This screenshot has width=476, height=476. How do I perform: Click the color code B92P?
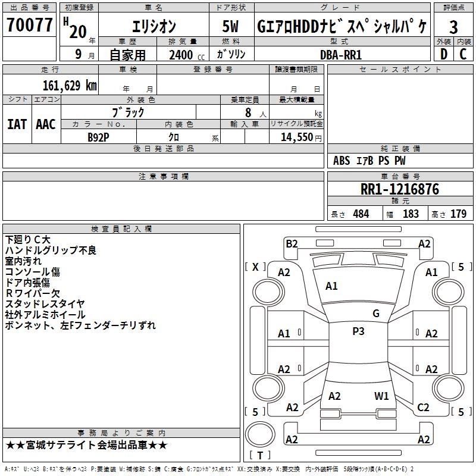(x=99, y=136)
